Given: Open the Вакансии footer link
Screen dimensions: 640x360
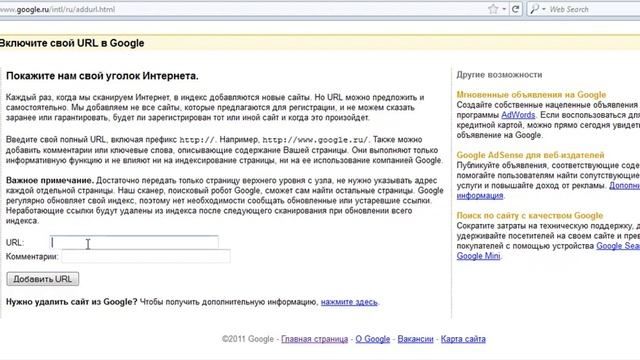Looking at the screenshot, I should coord(415,339).
